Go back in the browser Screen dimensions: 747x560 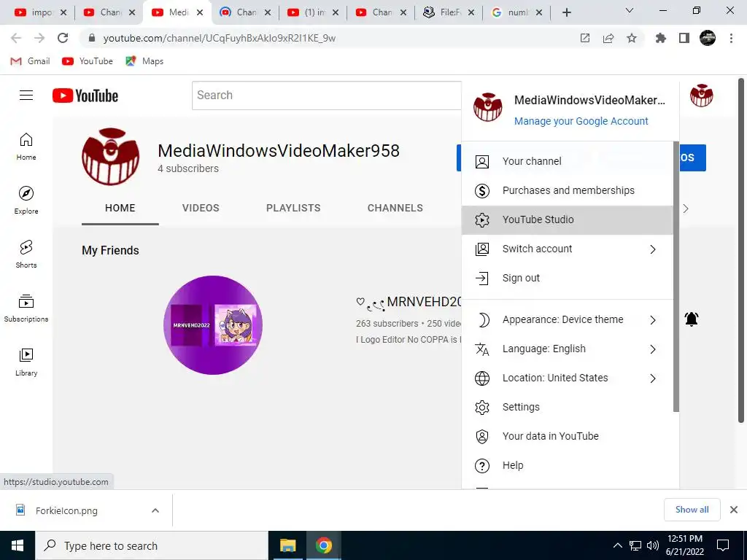pos(16,38)
